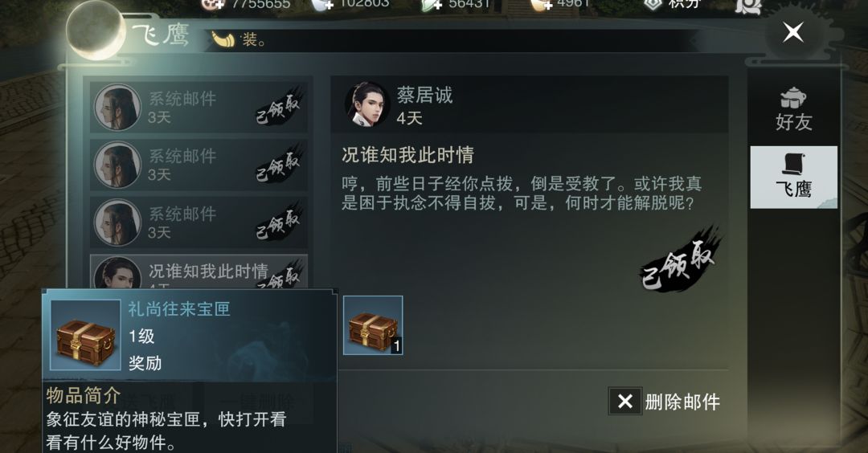Screen dimensions: 868x453
Task: Select the 况谁知我此时情 mail in the list
Action: pyautogui.click(x=199, y=271)
